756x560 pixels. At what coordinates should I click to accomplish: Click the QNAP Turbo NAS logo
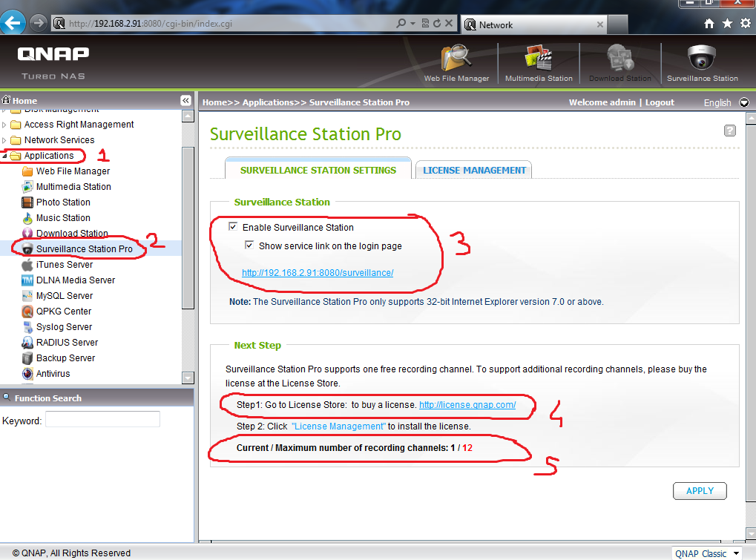53,62
